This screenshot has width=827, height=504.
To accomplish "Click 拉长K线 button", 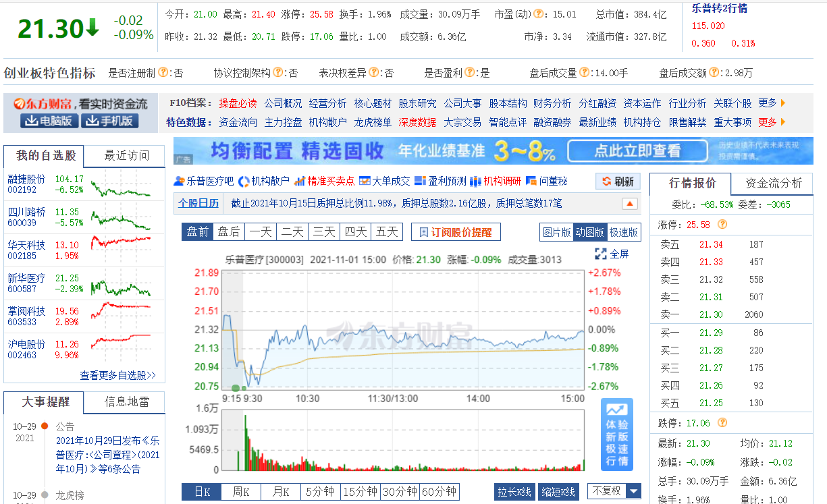I will [x=515, y=492].
